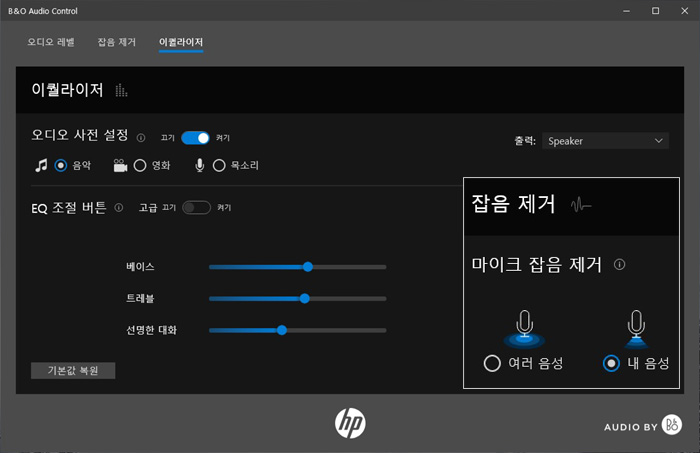The image size is (700, 453).
Task: Click the 트레블 label
Action: (140, 299)
